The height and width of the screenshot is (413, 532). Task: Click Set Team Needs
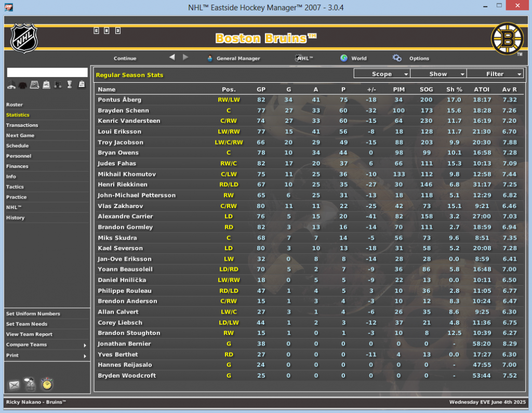[x=27, y=324]
